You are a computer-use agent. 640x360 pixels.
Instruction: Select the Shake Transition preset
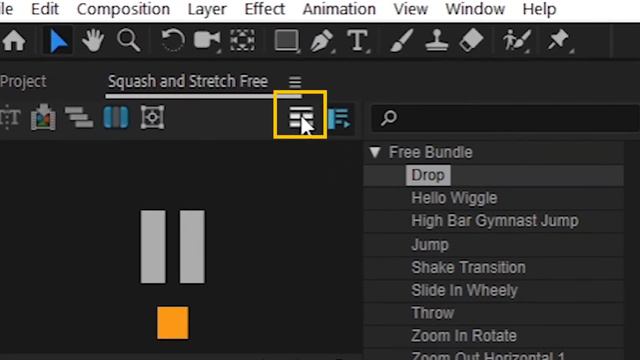[x=468, y=267]
